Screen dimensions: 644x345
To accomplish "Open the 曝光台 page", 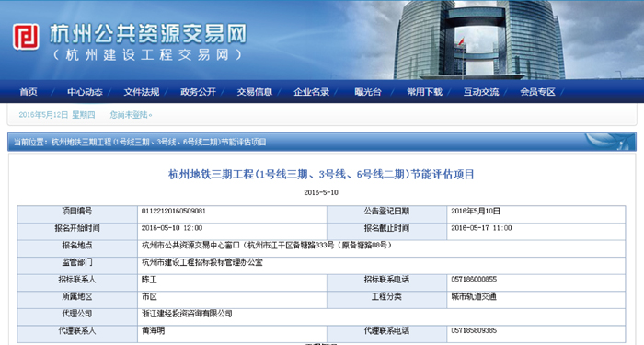I will [x=368, y=92].
